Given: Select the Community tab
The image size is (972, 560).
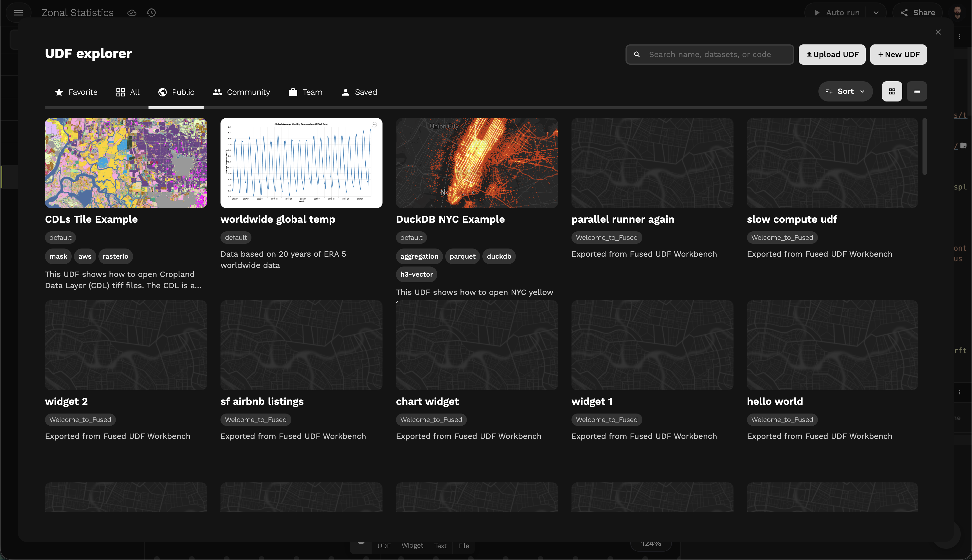Looking at the screenshot, I should pos(241,92).
